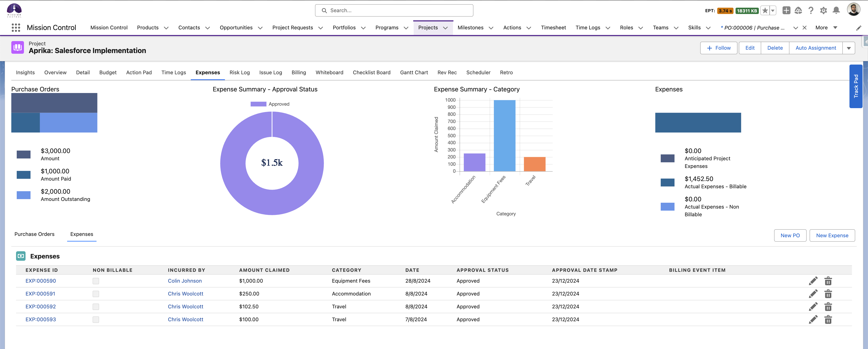
Task: Expand the Projects nav dropdown chevron
Action: coord(446,28)
